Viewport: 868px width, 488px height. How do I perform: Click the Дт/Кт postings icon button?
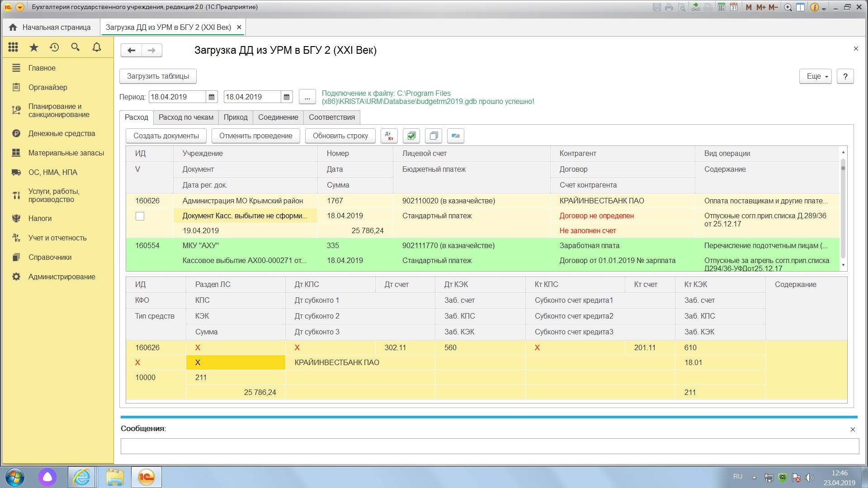tap(389, 136)
